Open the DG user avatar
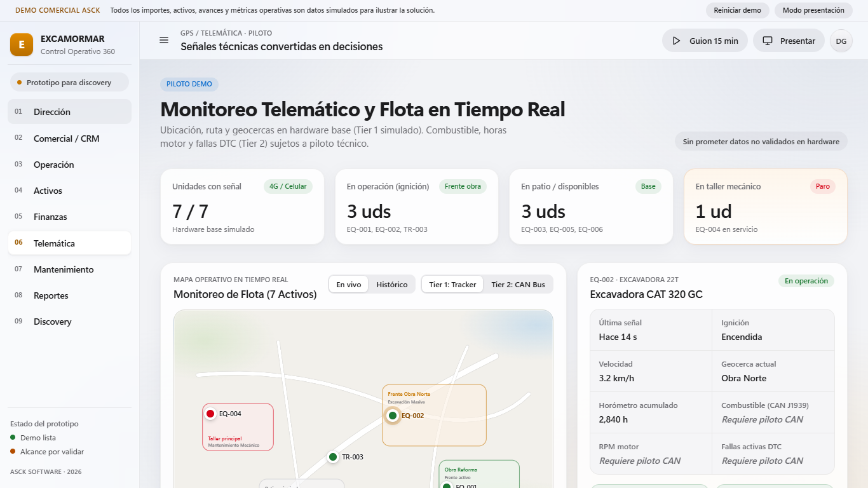The image size is (868, 488). coord(841,41)
